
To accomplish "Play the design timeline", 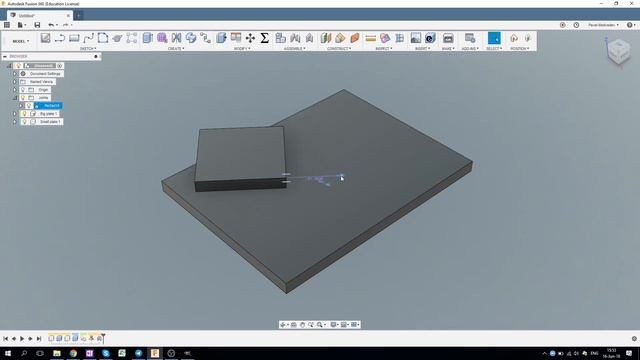I will pyautogui.click(x=22, y=338).
